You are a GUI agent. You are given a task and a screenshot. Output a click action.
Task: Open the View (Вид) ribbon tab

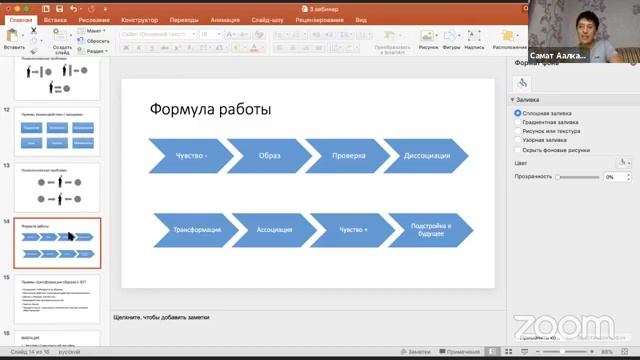(361, 20)
